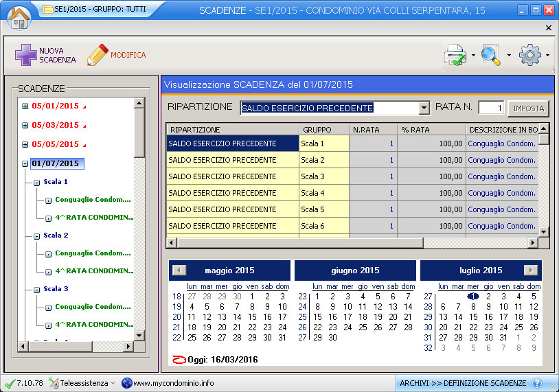Open the settings gear icon
Viewport: 559px width, 392px height.
[530, 55]
